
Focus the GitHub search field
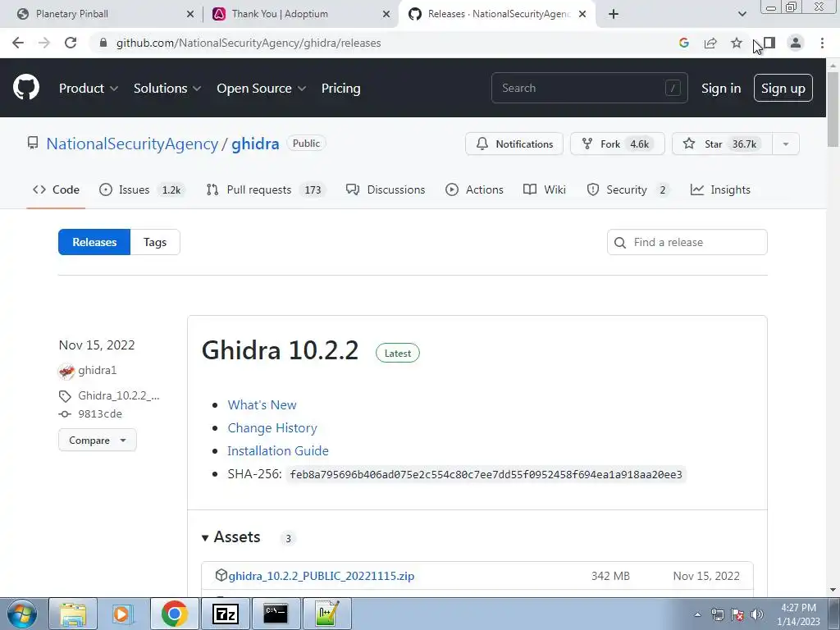[589, 88]
